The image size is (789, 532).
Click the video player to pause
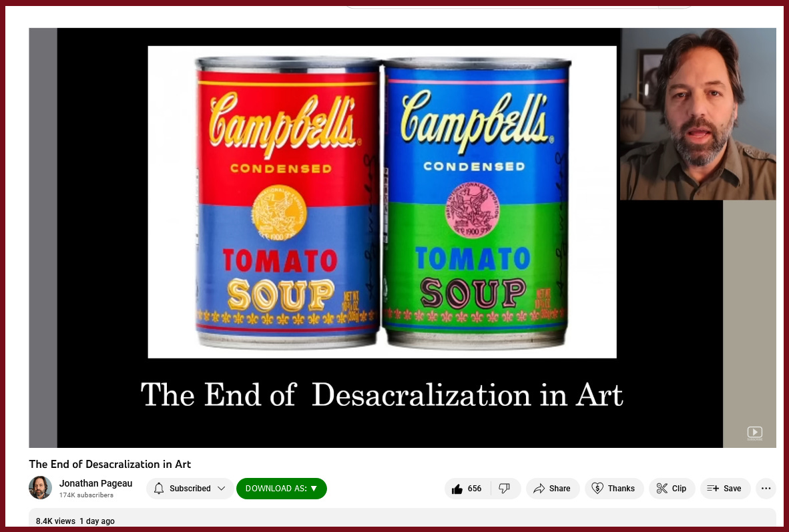(402, 238)
